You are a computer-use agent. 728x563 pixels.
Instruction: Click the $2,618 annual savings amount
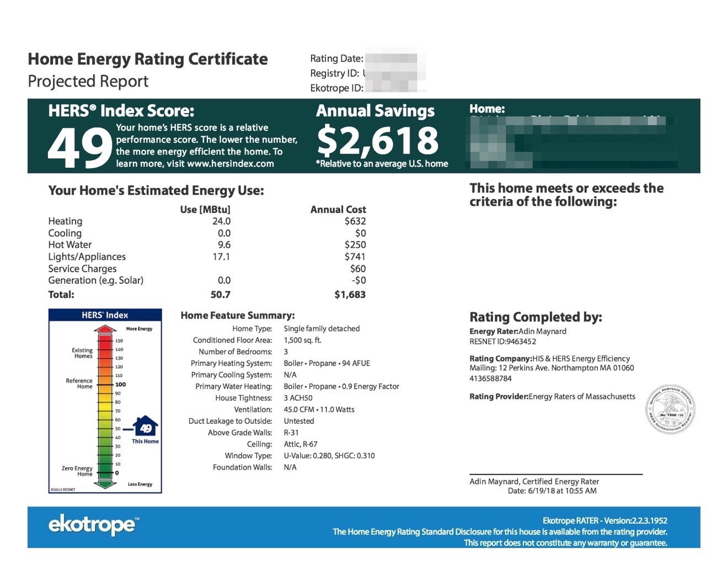pos(378,140)
